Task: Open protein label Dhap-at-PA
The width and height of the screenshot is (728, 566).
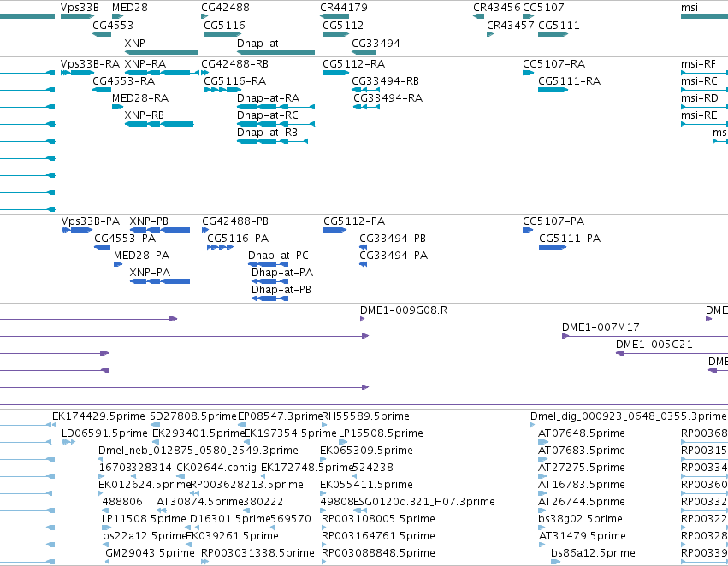Action: click(282, 273)
